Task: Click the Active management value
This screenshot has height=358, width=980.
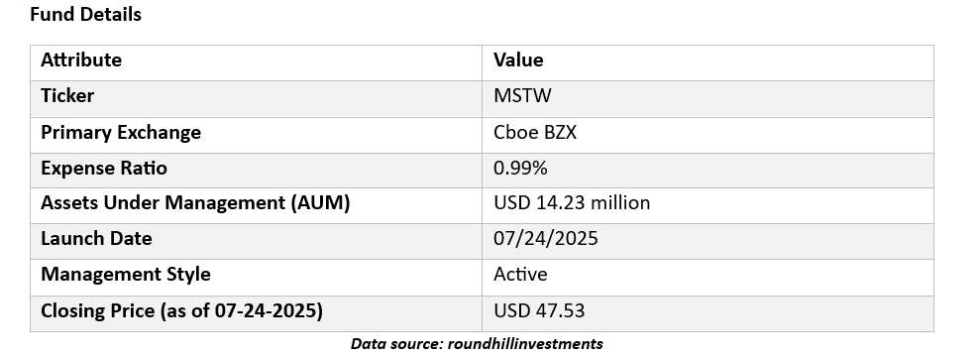Action: pyautogui.click(x=520, y=274)
